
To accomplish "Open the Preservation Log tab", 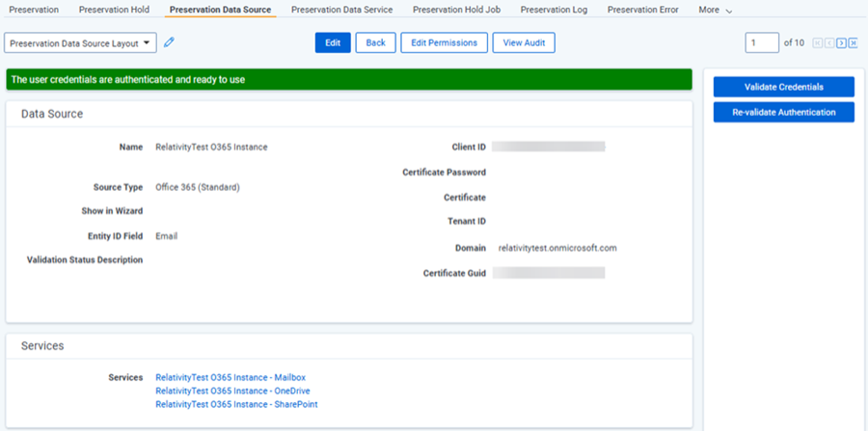I will pyautogui.click(x=555, y=10).
